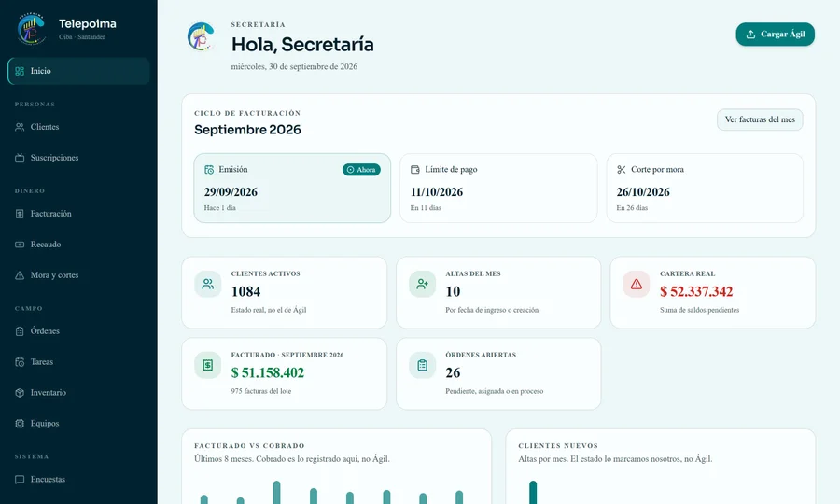Select the Límite de pago 11/10/2026 card
Screen dimensions: 840x504
point(498,188)
